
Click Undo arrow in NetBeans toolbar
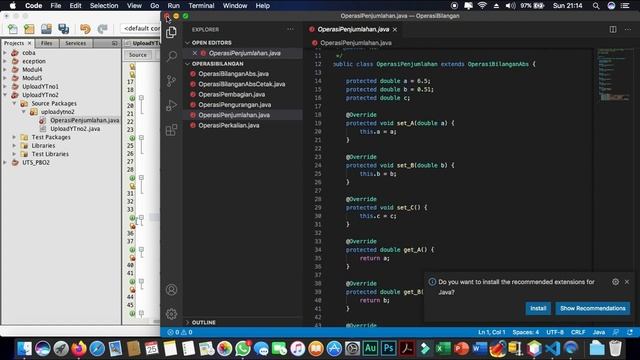(85, 29)
